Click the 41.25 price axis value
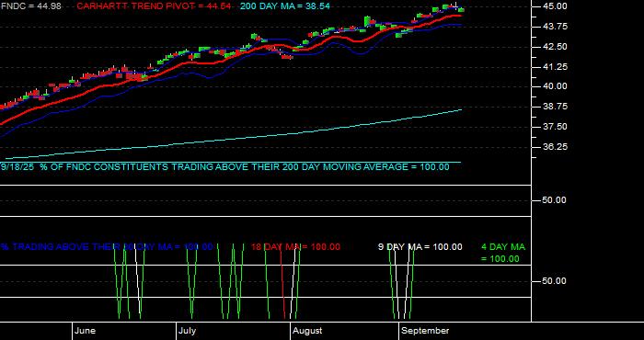644x340 pixels. click(x=556, y=66)
